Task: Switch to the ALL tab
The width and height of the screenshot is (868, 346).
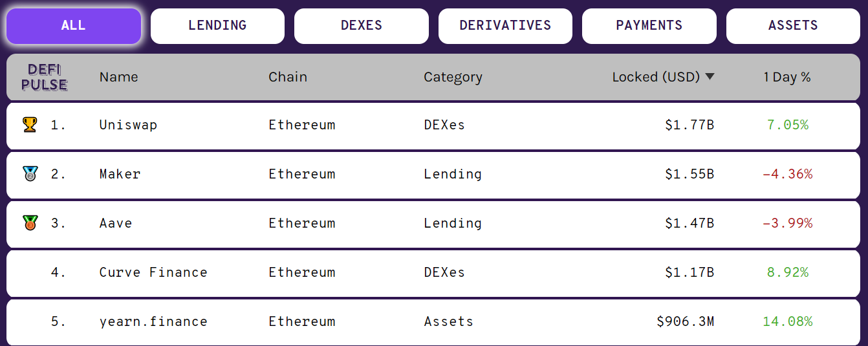Action: [x=74, y=26]
